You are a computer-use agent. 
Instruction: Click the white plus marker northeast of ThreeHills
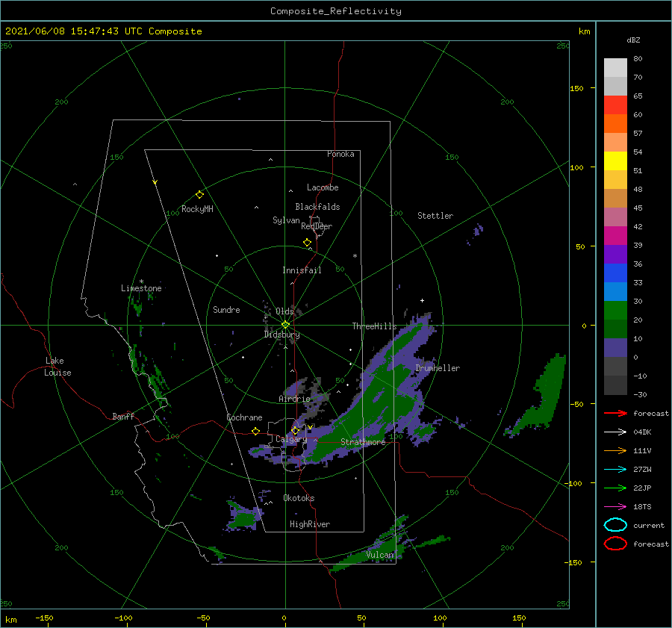coord(422,300)
